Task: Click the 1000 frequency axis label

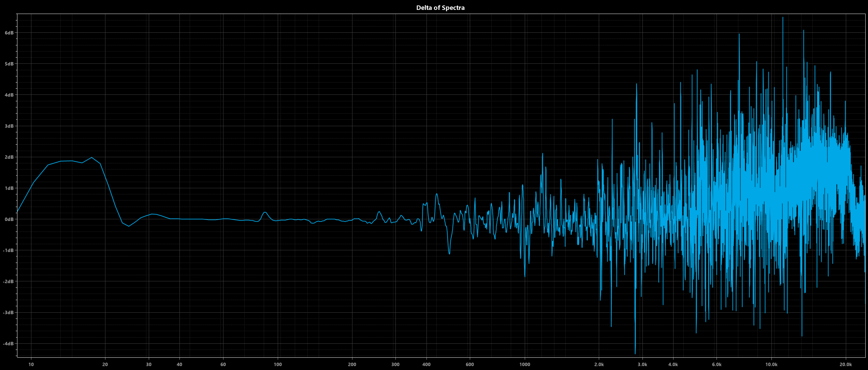Action: click(x=525, y=364)
